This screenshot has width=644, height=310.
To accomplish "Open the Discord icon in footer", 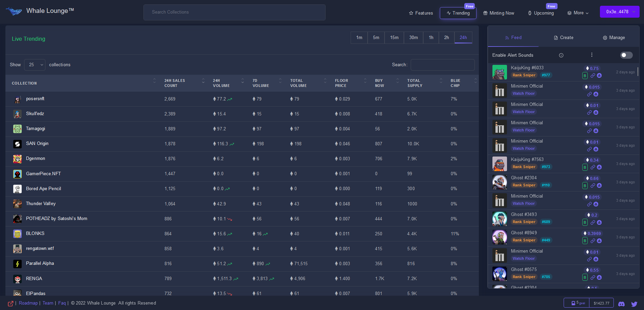I will (621, 304).
